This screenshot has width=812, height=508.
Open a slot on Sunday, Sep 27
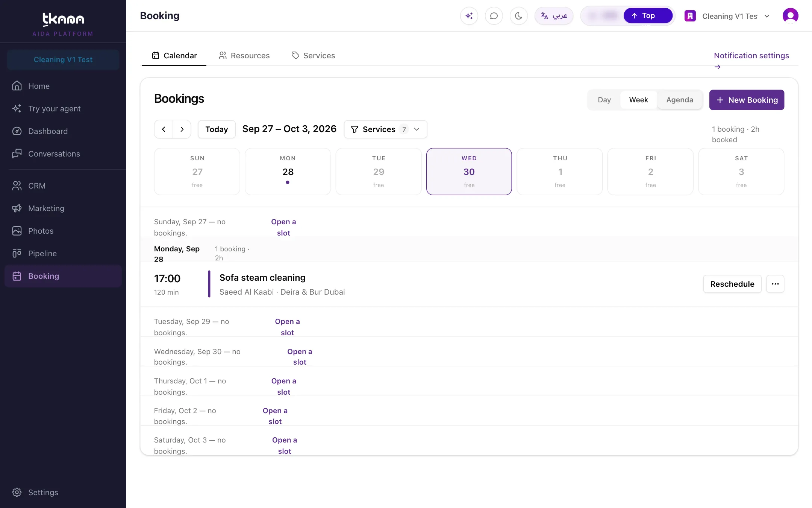283,227
